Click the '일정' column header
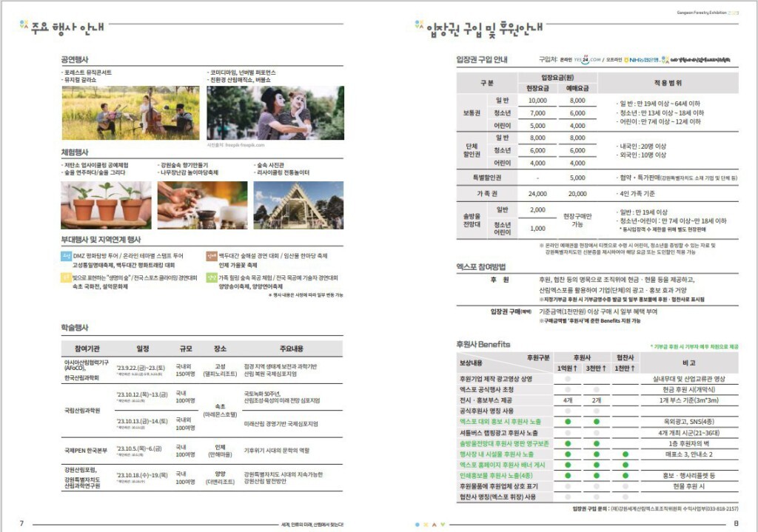 [x=143, y=349]
